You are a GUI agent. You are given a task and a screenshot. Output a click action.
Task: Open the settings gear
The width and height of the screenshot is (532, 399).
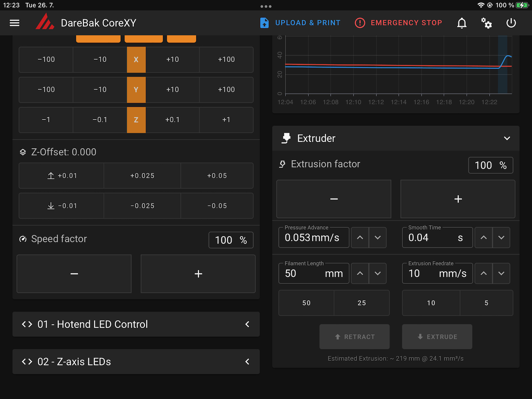(486, 23)
